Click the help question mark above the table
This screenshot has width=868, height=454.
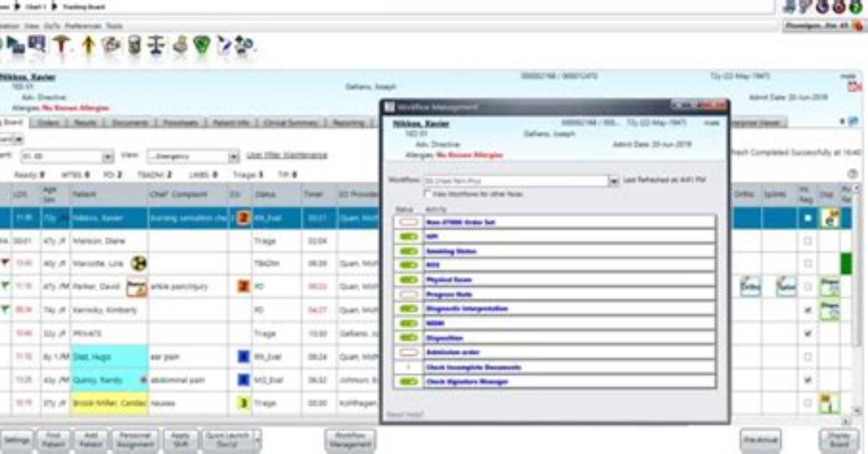(852, 174)
